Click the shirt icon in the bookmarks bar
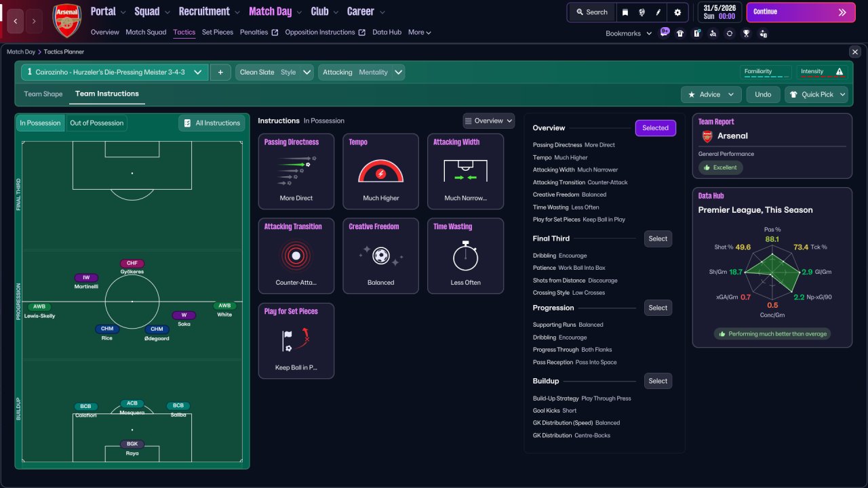Viewport: 868px width, 488px height. (680, 33)
